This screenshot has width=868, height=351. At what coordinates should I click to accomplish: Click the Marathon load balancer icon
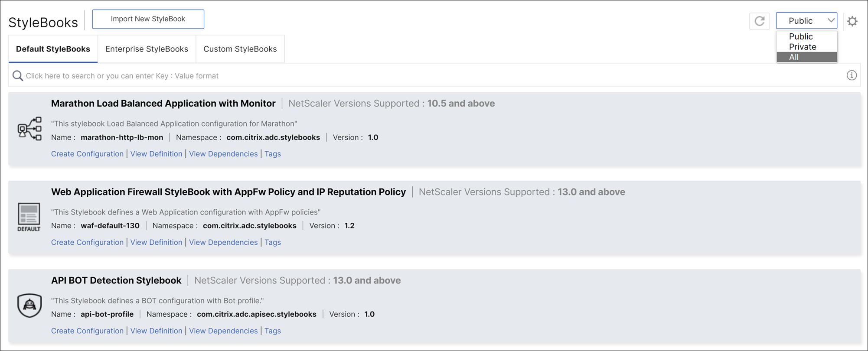pos(29,128)
